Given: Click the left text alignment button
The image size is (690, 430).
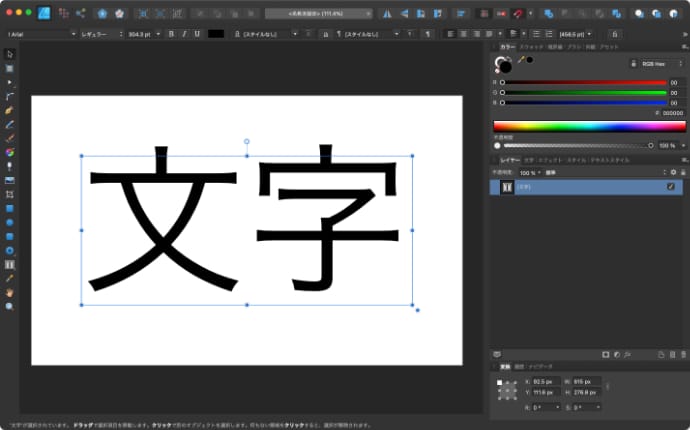Looking at the screenshot, I should [x=449, y=34].
